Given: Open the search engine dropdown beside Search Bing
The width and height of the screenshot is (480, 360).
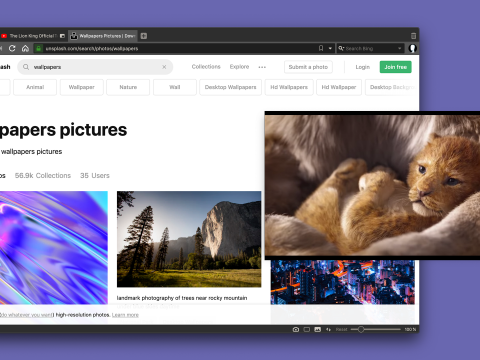Looking at the screenshot, I should pyautogui.click(x=399, y=48).
